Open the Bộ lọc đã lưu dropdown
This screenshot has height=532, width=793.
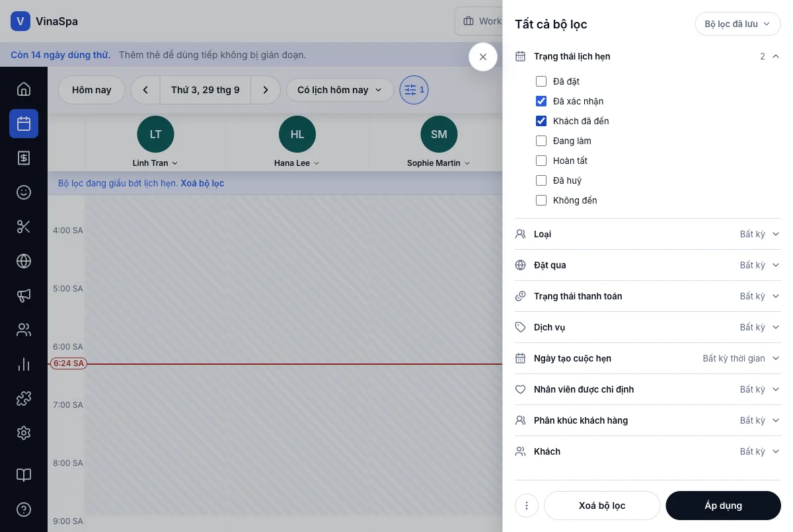pos(737,24)
